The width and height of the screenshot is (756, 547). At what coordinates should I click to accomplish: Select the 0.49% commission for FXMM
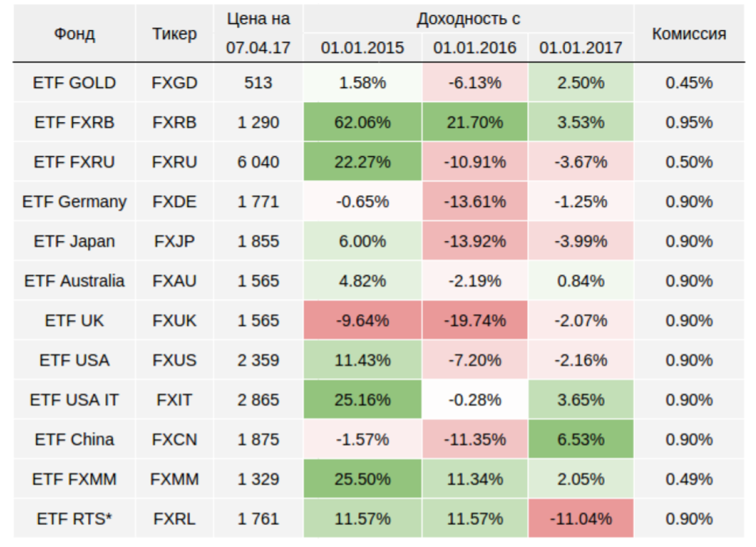(689, 479)
